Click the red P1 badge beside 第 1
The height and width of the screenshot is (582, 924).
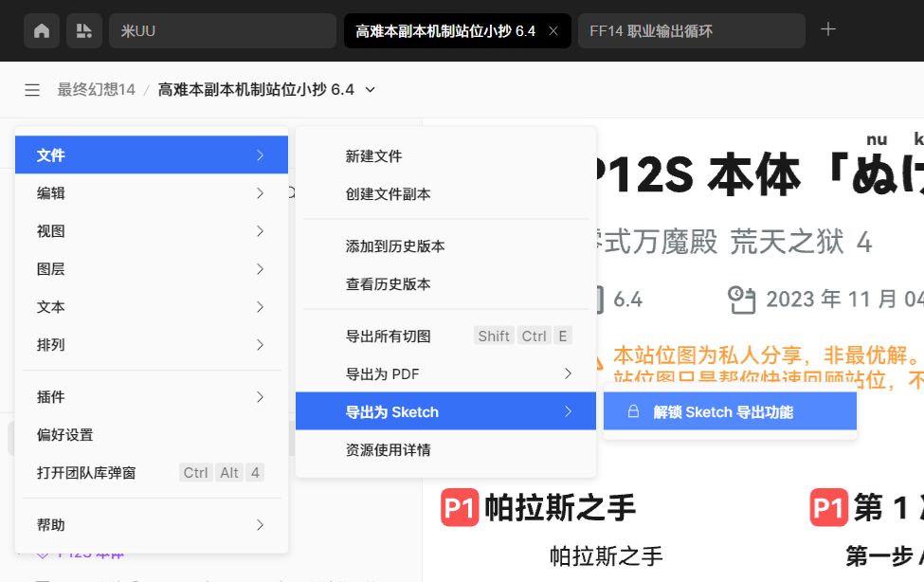828,507
